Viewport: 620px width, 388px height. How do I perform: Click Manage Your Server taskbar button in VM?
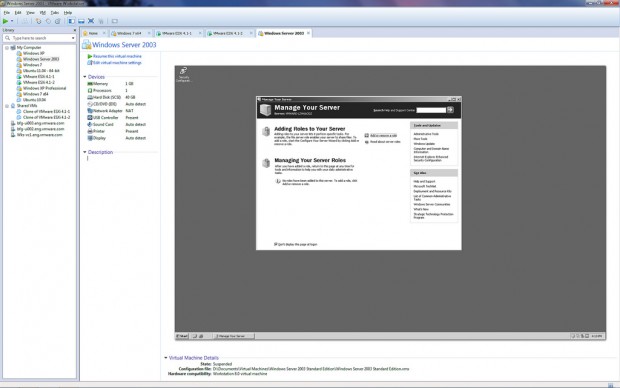tap(233, 336)
